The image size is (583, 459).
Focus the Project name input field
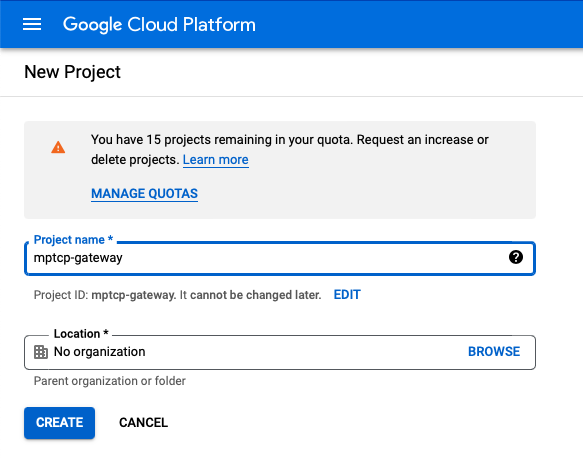coord(280,258)
